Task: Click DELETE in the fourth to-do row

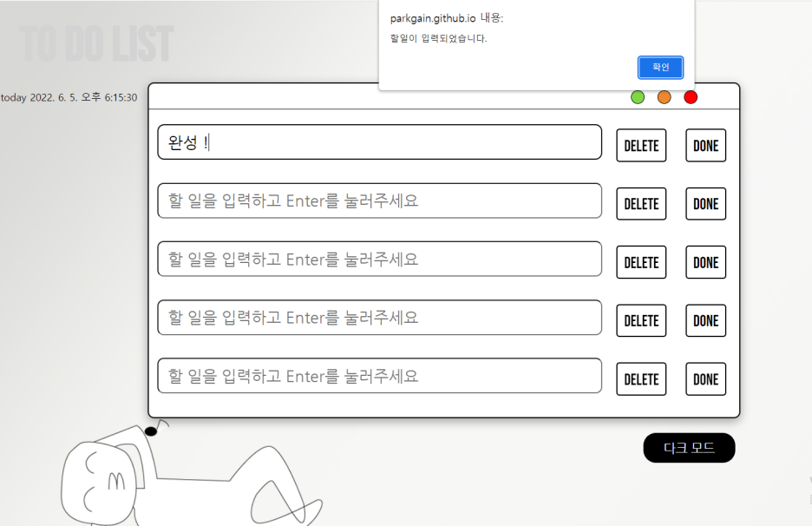Action: point(641,321)
